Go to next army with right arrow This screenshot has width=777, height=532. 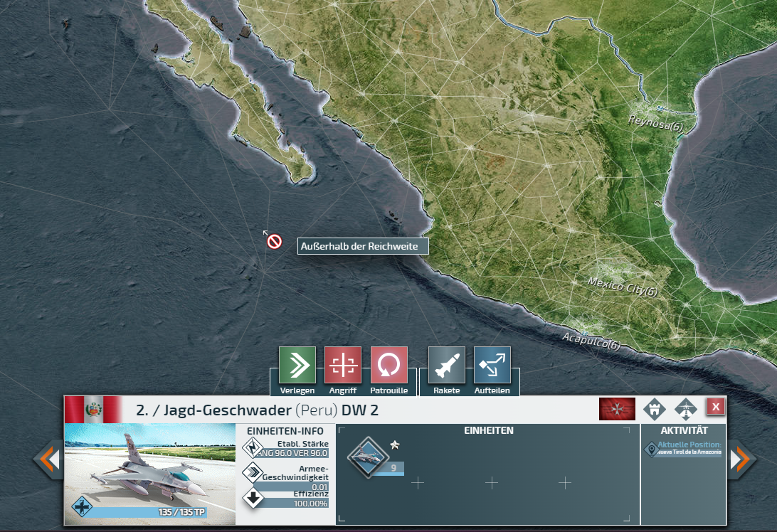pyautogui.click(x=741, y=460)
